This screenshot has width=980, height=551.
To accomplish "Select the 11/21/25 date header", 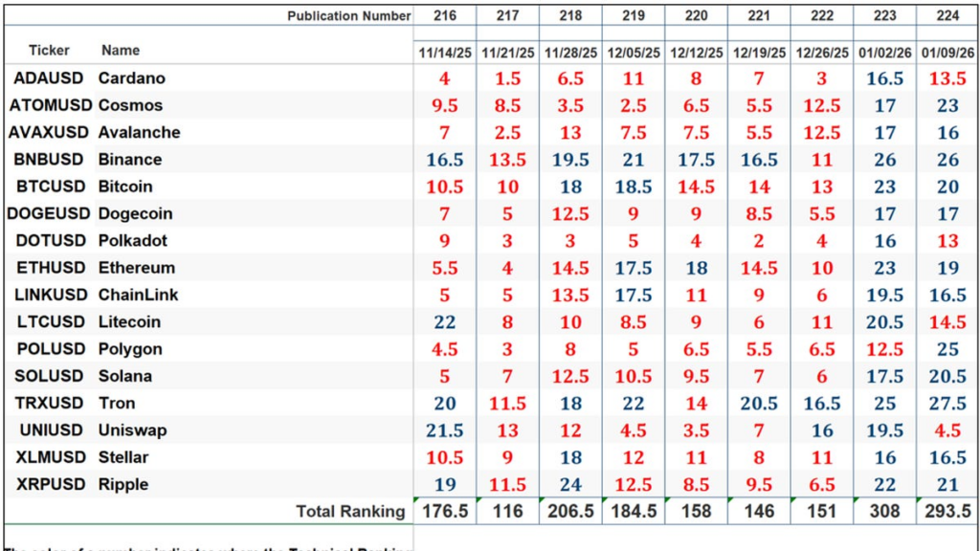I will point(507,54).
